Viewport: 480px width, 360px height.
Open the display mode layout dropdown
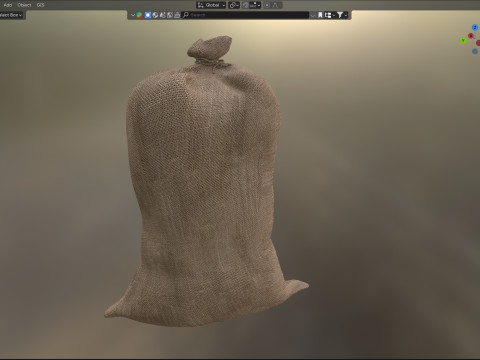pos(329,15)
